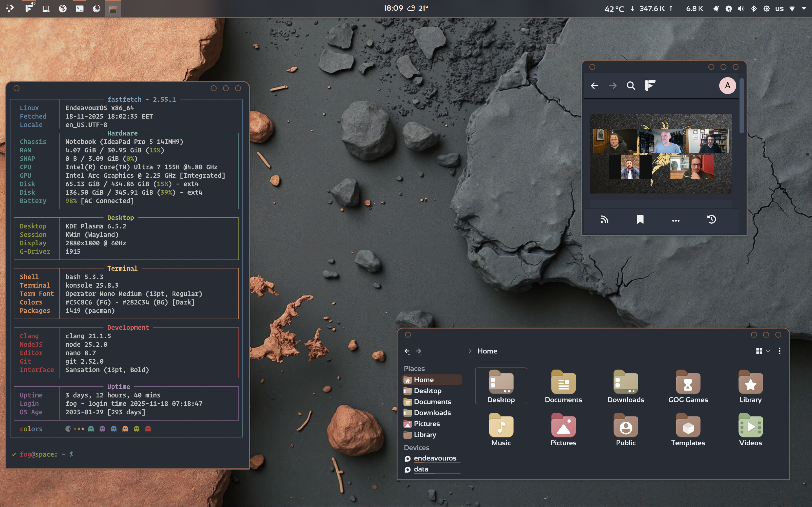Viewport: 812px width, 507px height.
Task: Toggle volume via the speaker tray icon
Action: point(741,9)
